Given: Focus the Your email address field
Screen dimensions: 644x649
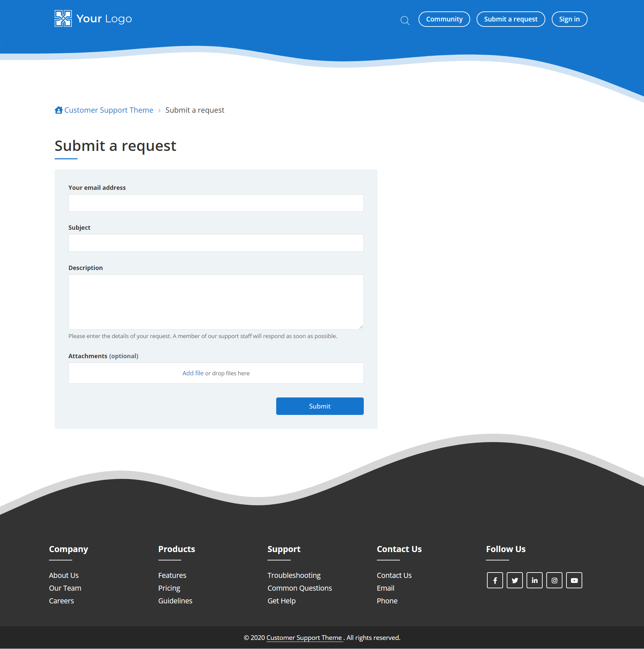Looking at the screenshot, I should [x=216, y=203].
